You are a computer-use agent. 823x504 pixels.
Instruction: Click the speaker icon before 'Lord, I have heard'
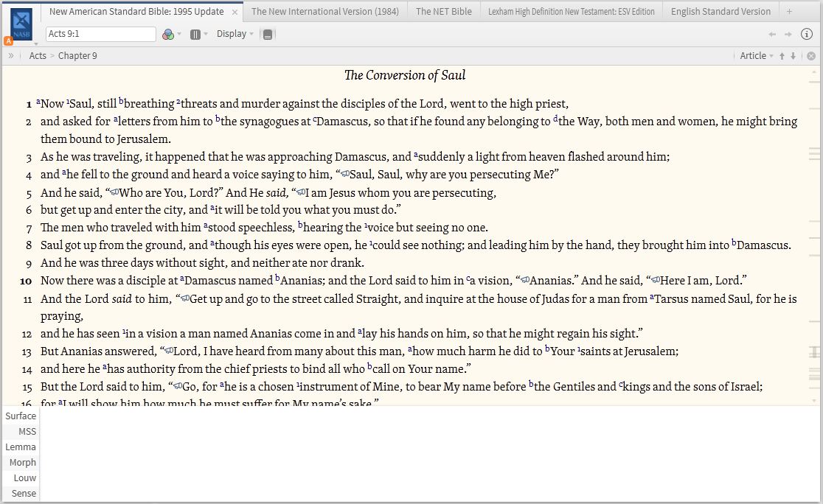tap(168, 351)
